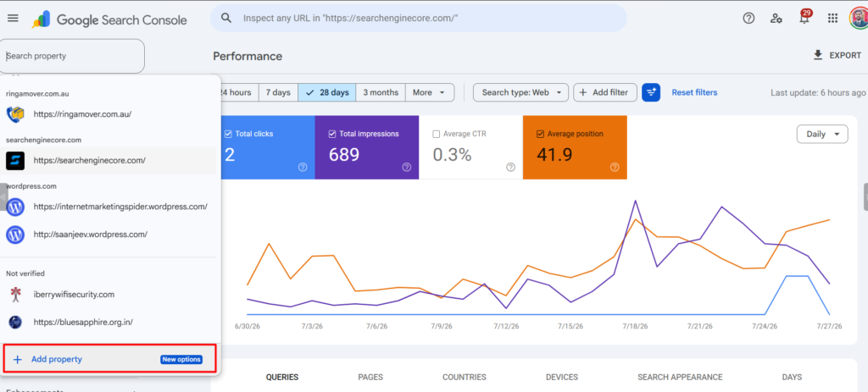Click the New options badge
The height and width of the screenshot is (392, 868).
coord(181,359)
